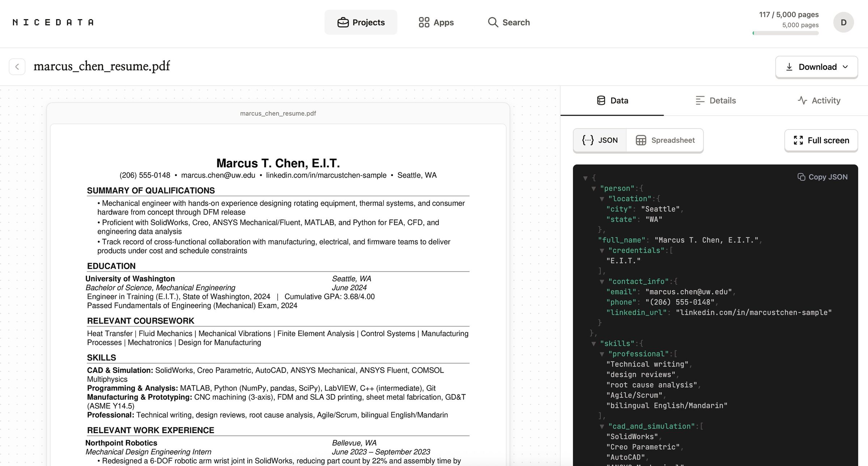Open the Search page
Screen dimensions: 868x466
[x=509, y=22]
